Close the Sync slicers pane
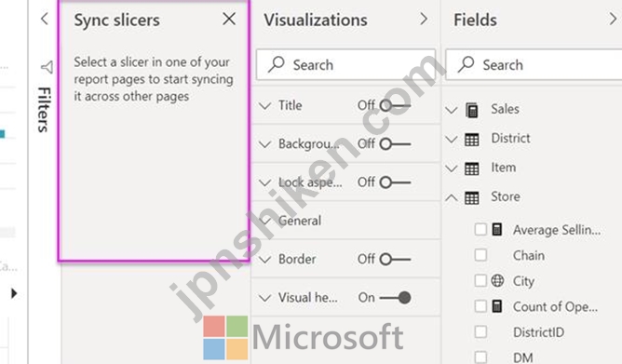This screenshot has width=622, height=364. pos(229,19)
